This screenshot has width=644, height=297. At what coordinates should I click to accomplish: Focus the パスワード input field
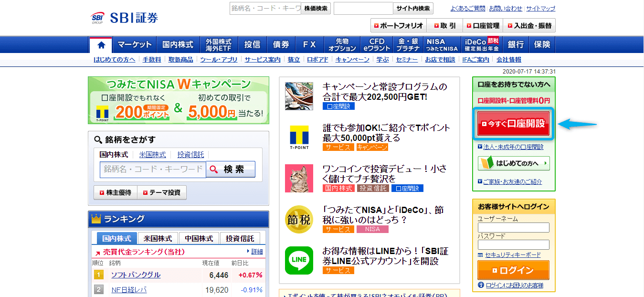coord(514,244)
